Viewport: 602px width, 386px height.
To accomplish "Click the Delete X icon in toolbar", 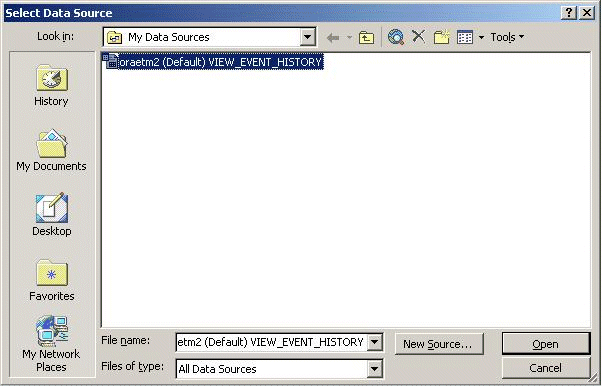I will pos(418,37).
